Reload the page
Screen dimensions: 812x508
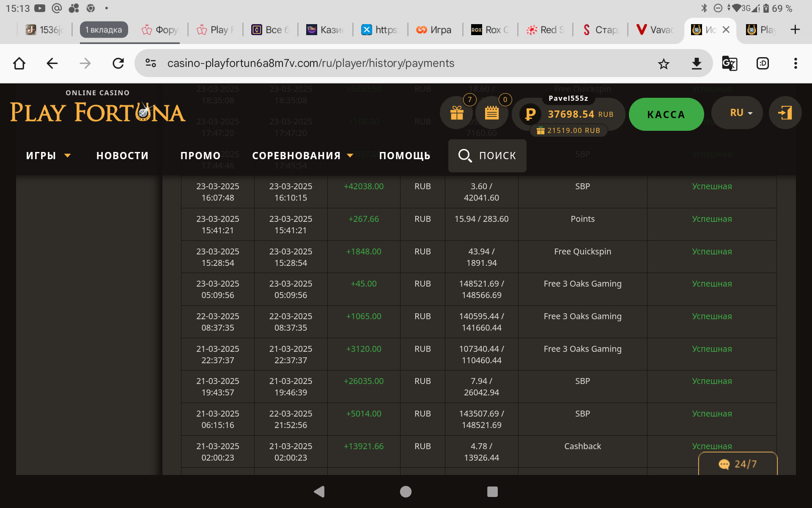click(118, 64)
